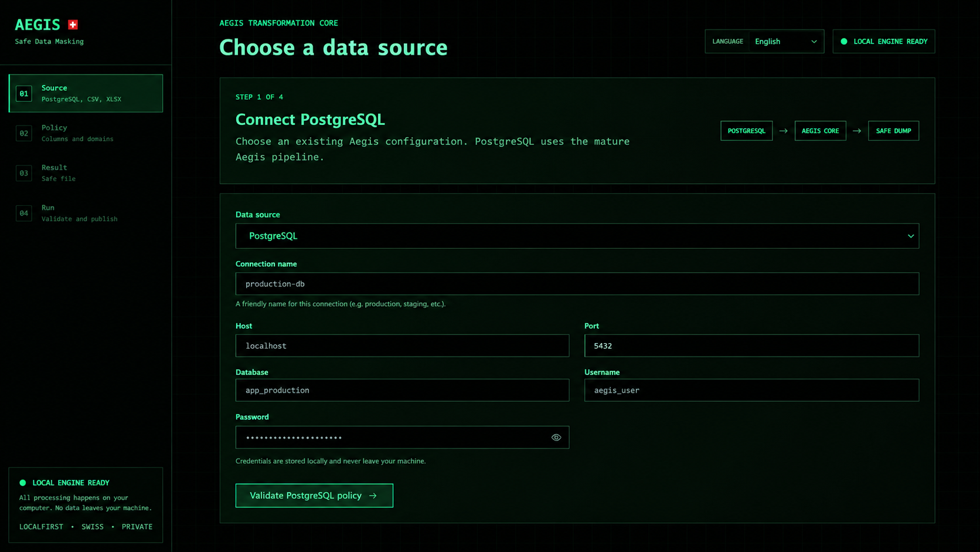The width and height of the screenshot is (980, 552).
Task: Click Validate PostgreSQL policy button
Action: click(x=314, y=496)
